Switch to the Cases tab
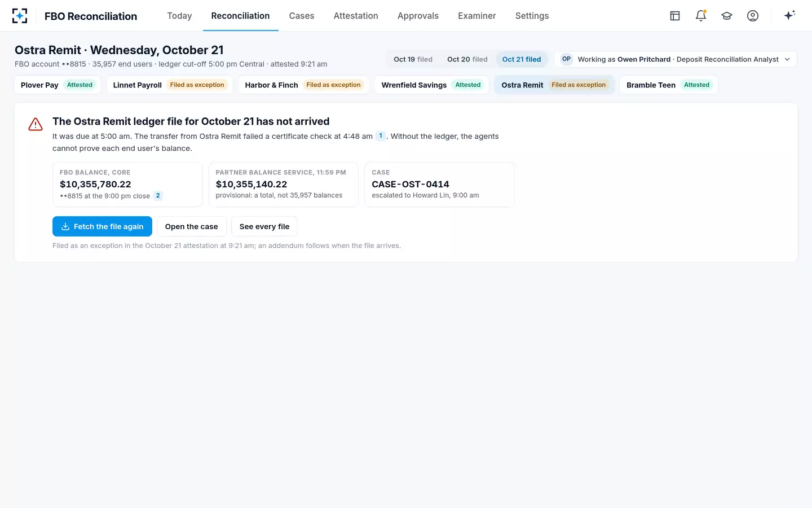The height and width of the screenshot is (508, 812). pos(302,16)
